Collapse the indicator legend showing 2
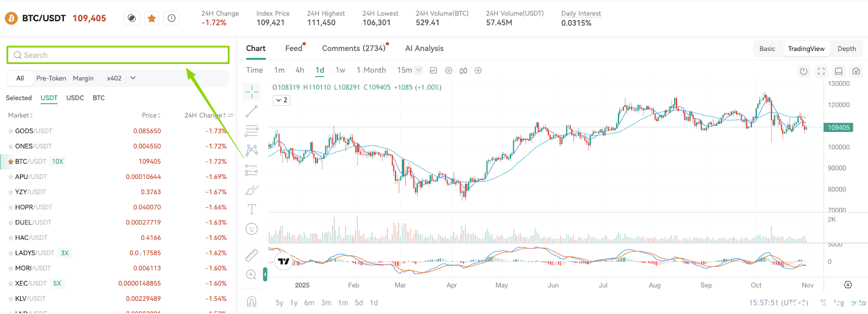The image size is (868, 314). click(x=281, y=100)
